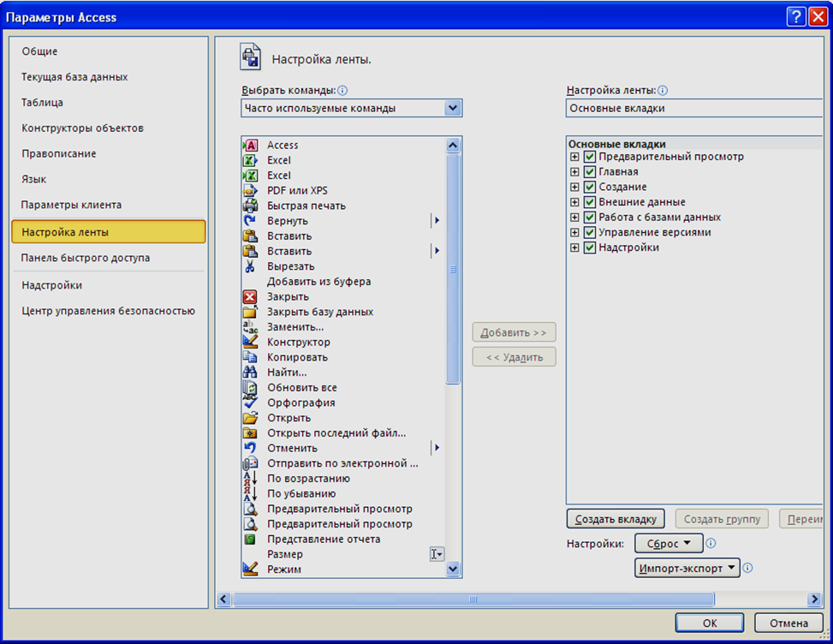
Task: Choose the Быстрая печать printer icon
Action: pos(250,206)
